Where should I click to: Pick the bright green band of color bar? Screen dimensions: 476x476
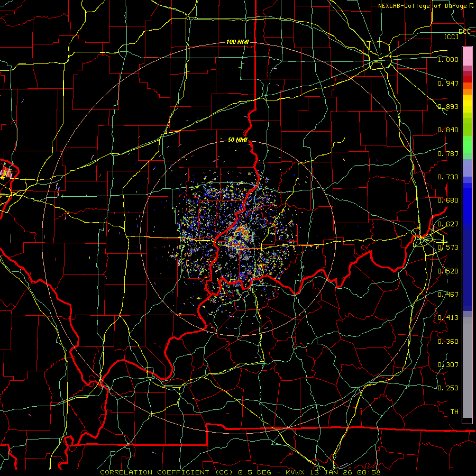467,144
